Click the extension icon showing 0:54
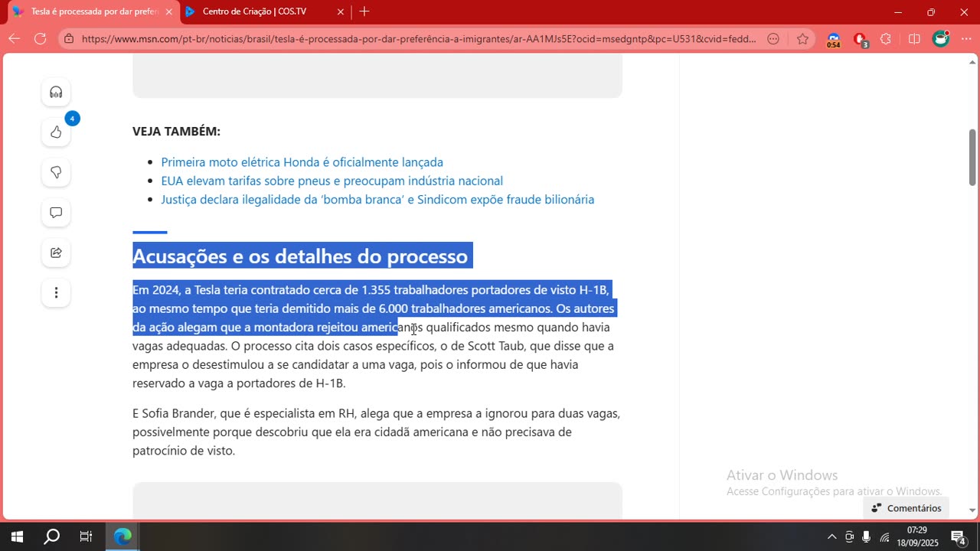 (x=834, y=39)
